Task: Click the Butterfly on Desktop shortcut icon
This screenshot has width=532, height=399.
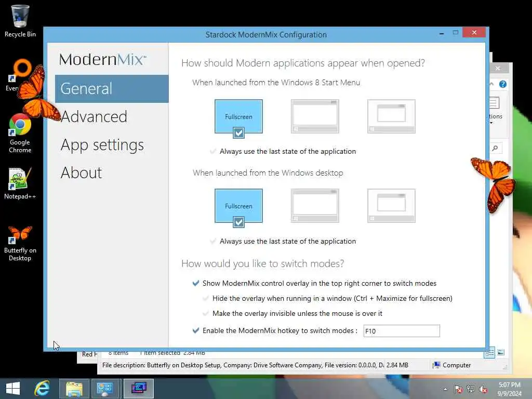Action: pos(20,243)
